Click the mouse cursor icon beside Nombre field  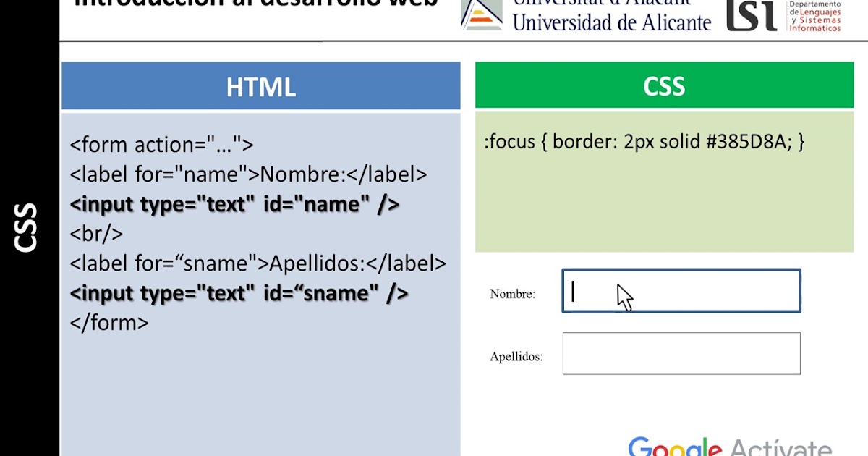624,295
